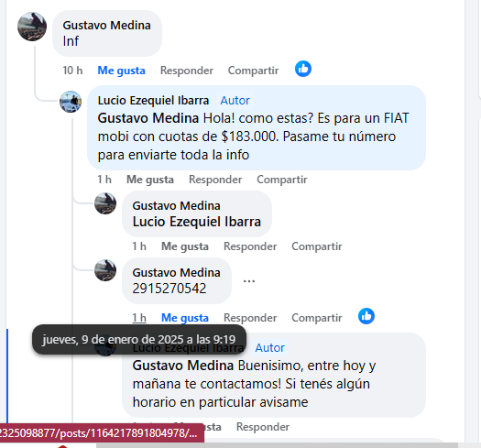
Task: Open the '1 h' timestamp under the phone number
Action: click(x=139, y=318)
